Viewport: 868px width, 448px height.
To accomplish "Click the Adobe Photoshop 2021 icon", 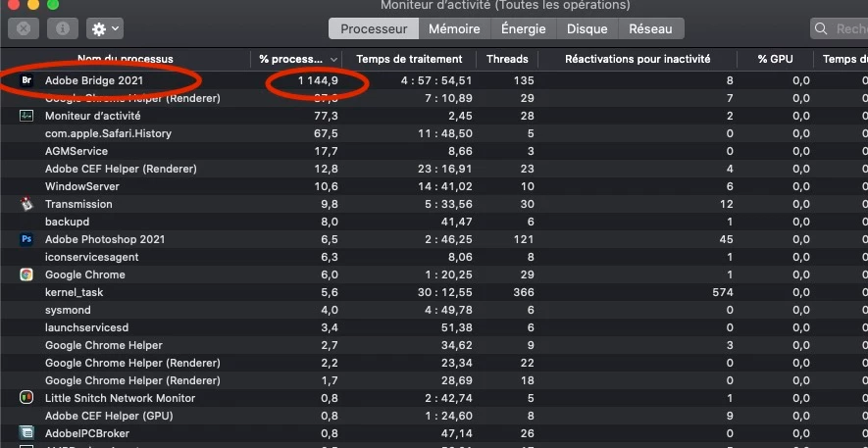I will [x=26, y=239].
